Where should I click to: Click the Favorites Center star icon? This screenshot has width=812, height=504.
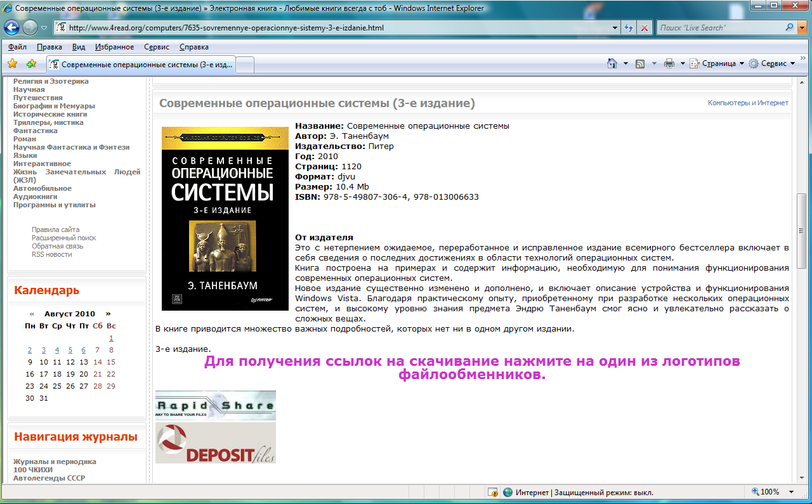tap(12, 63)
